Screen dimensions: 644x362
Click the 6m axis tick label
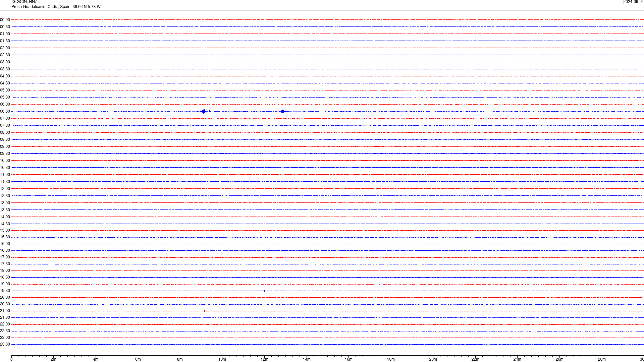pos(138,359)
